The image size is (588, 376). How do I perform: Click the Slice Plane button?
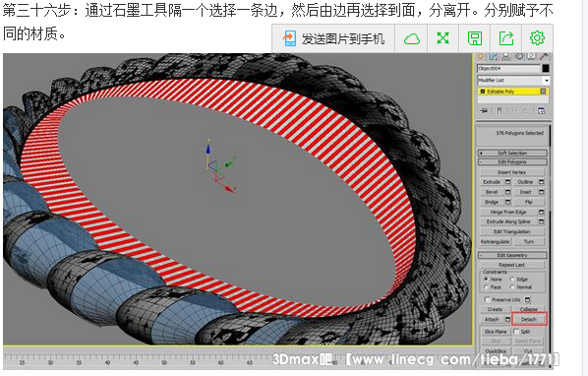496,332
